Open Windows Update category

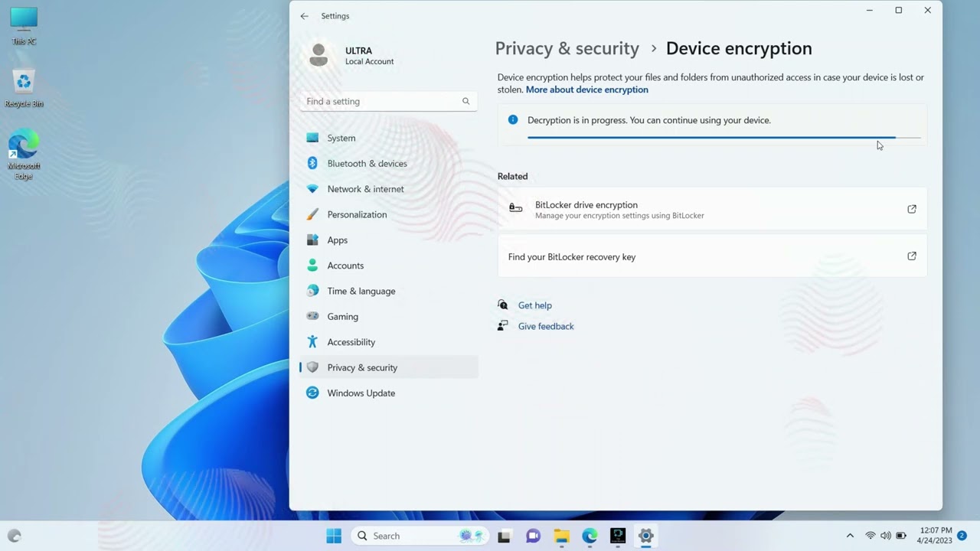pyautogui.click(x=388, y=393)
